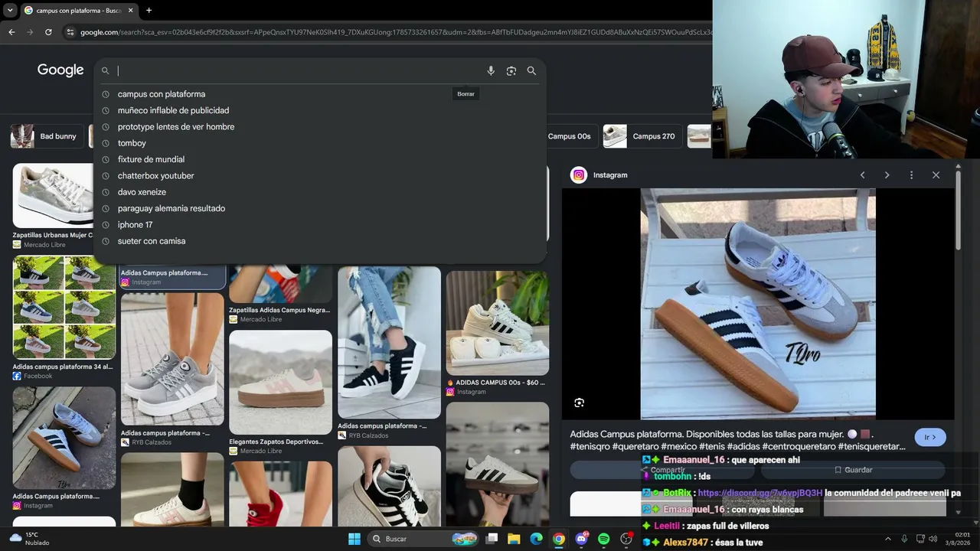Search inside the image with the lens icon
The image size is (980, 551).
tap(579, 403)
